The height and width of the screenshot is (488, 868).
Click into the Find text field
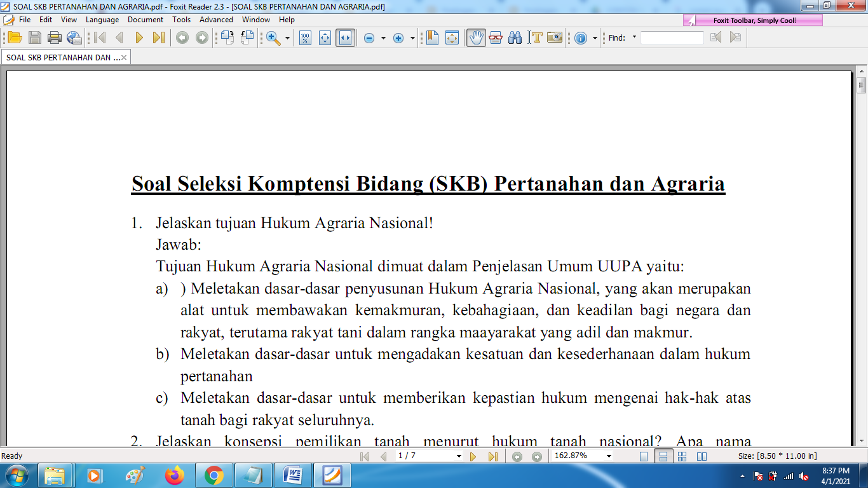672,37
